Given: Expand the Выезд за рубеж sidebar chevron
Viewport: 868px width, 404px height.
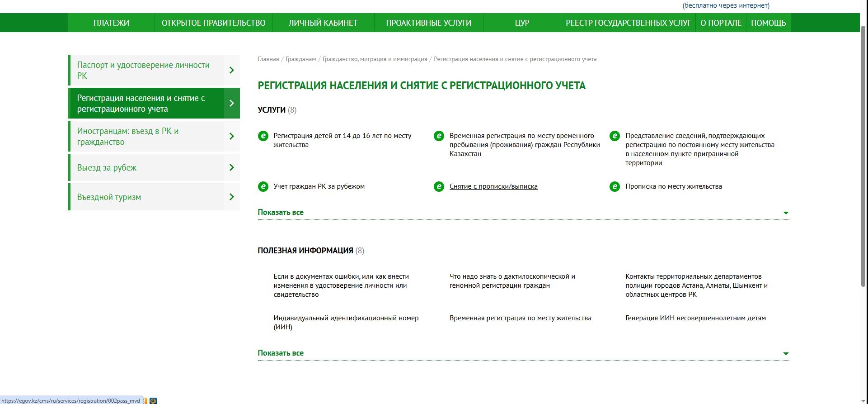Looking at the screenshot, I should [x=231, y=167].
